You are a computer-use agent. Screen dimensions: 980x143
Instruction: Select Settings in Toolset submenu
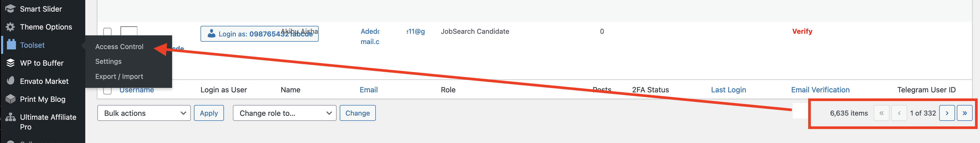coord(108,61)
